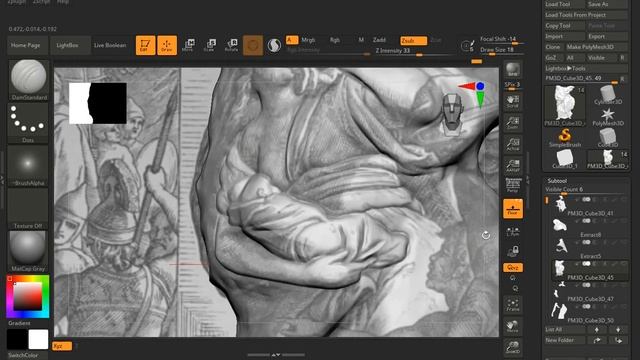Activate Draw mode button
Screen dimensions: 640x360
point(167,45)
